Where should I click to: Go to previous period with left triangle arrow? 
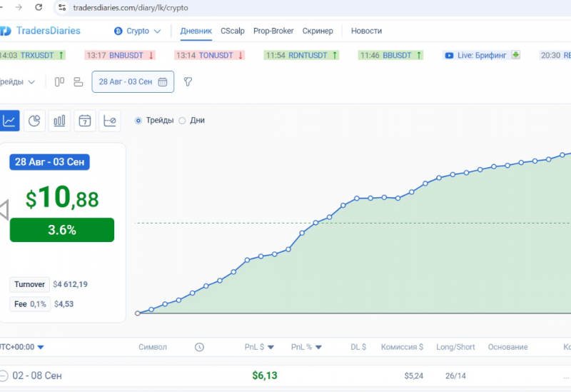click(4, 210)
